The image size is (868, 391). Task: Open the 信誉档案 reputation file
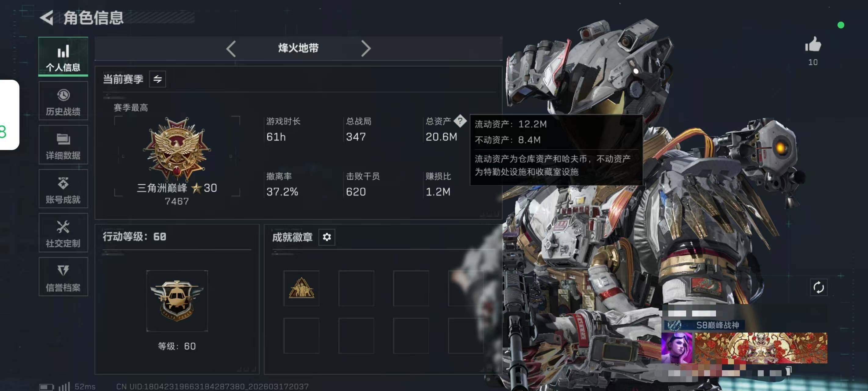pos(63,277)
